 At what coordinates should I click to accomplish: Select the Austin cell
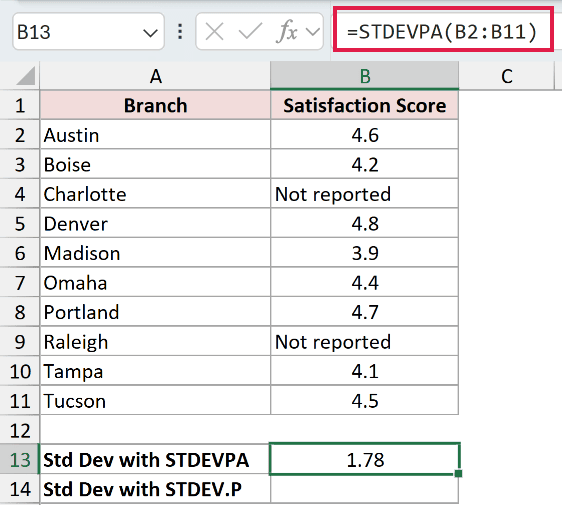coord(155,135)
